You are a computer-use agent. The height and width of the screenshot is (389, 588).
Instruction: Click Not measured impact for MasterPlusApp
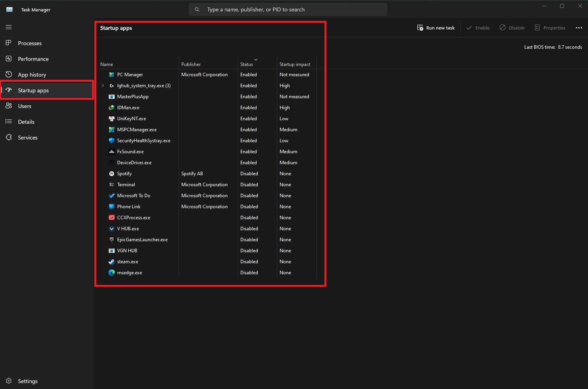(294, 97)
